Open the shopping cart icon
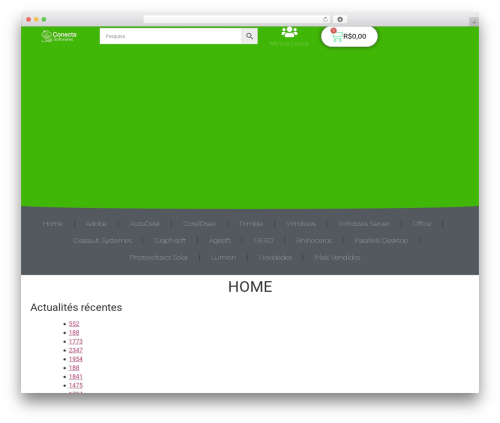The width and height of the screenshot is (500, 423). pos(337,36)
